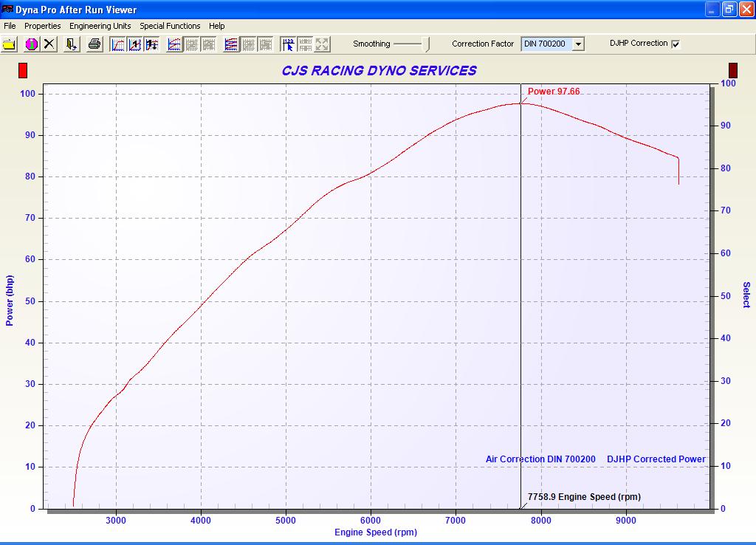756x545 pixels.
Task: Open the File menu
Action: (x=10, y=26)
